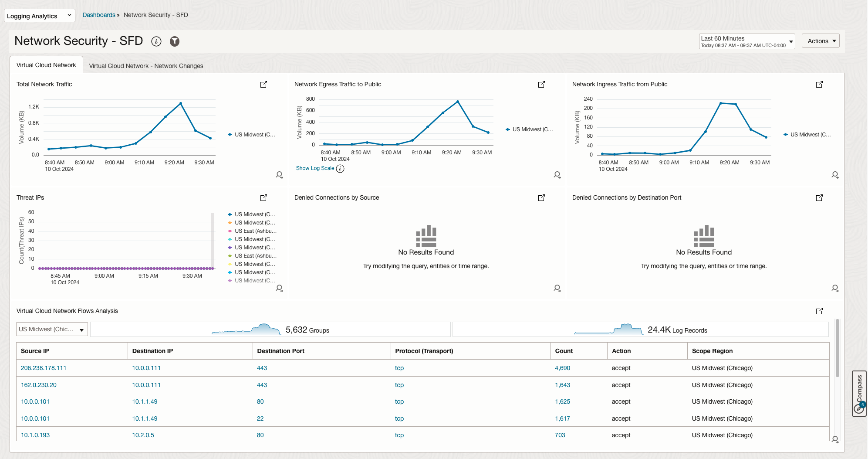Click the magnifier icon on Denied Connections by Destination Port
Image resolution: width=868 pixels, height=459 pixels.
pyautogui.click(x=835, y=288)
